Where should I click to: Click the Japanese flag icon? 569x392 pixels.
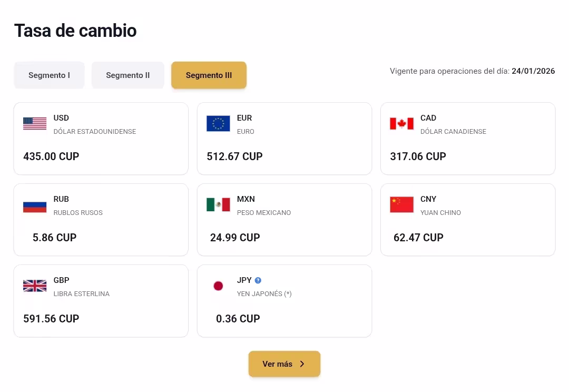point(218,286)
